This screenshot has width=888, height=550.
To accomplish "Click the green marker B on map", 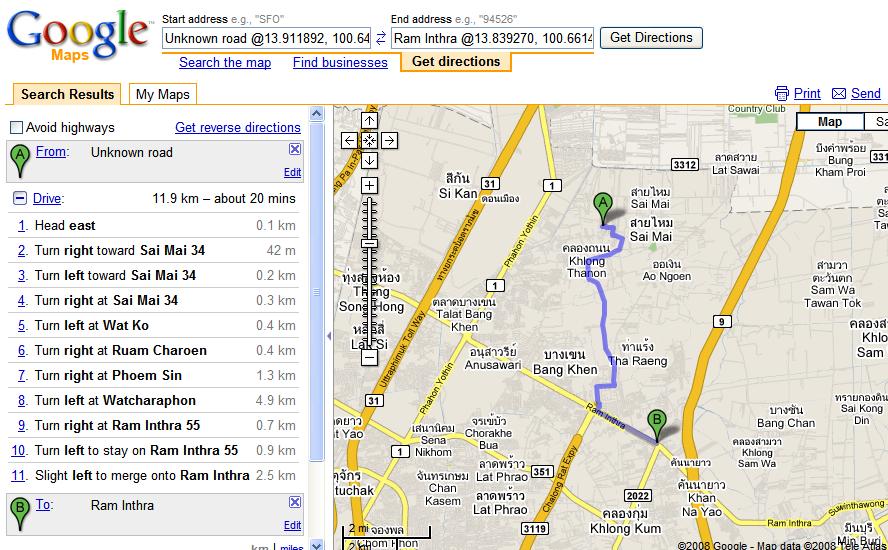I will point(656,425).
